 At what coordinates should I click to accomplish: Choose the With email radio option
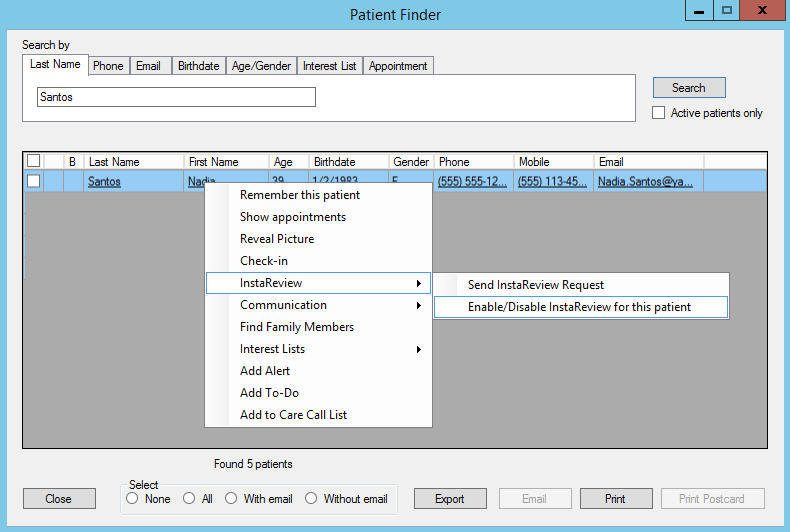(x=231, y=498)
